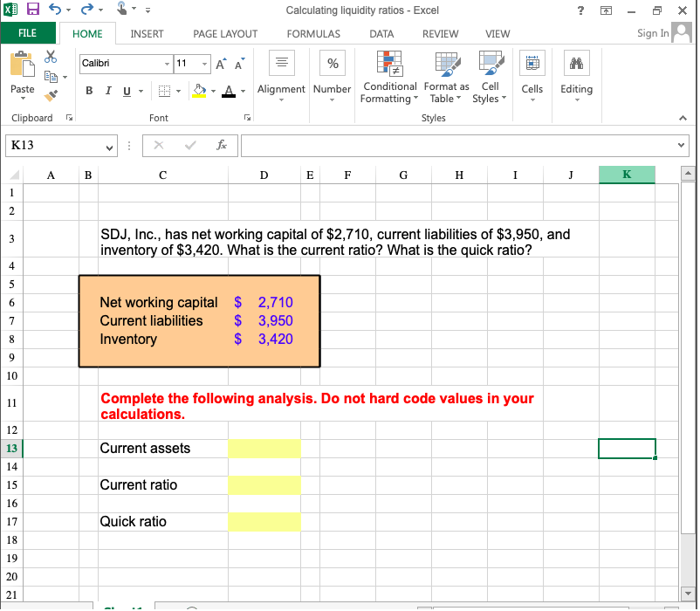Click the Cut scissors icon
700x611 pixels.
click(50, 55)
